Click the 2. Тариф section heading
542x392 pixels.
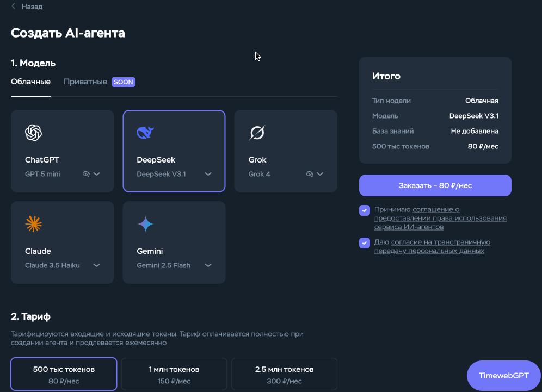pos(31,316)
